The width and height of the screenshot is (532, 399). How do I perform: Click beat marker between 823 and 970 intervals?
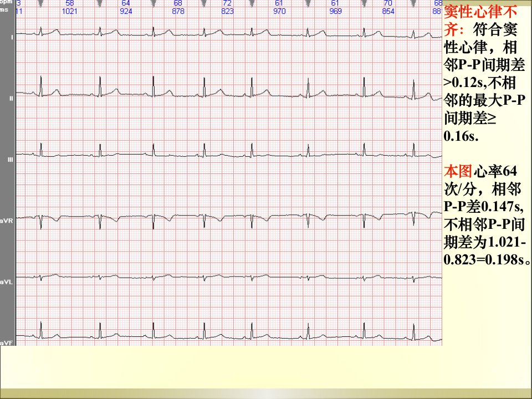(252, 3)
